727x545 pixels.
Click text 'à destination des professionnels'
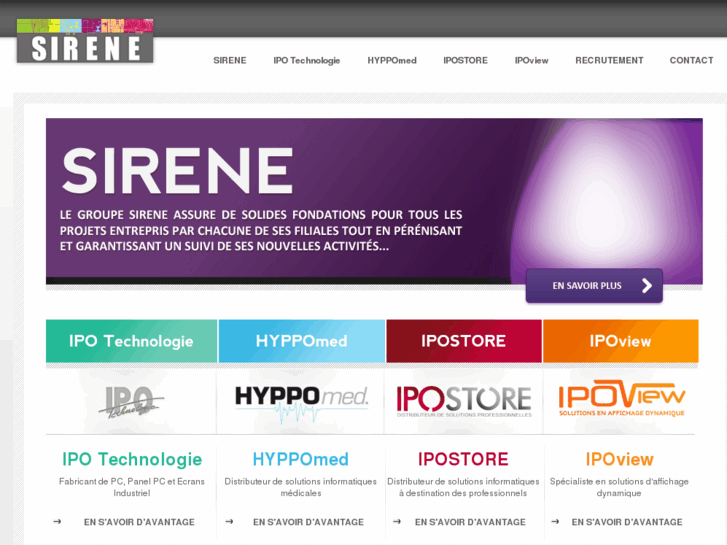463,493
